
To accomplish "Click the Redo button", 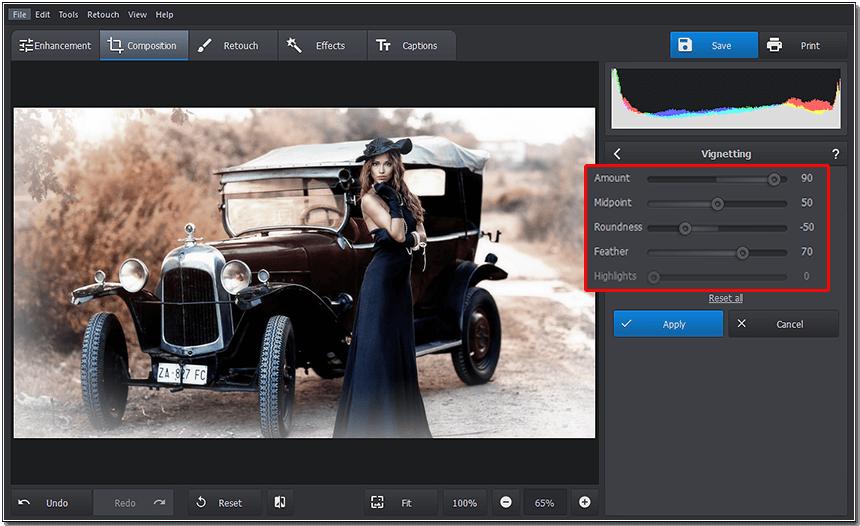I will [133, 502].
